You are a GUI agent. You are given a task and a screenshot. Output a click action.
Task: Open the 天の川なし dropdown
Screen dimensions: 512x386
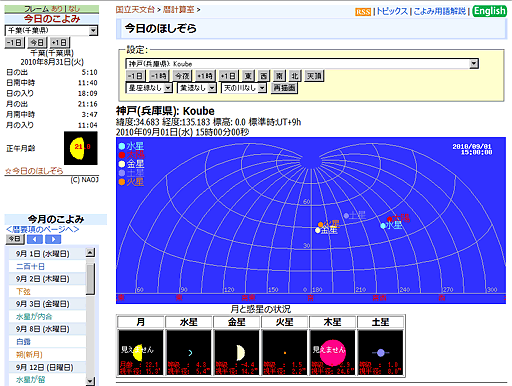coord(244,88)
